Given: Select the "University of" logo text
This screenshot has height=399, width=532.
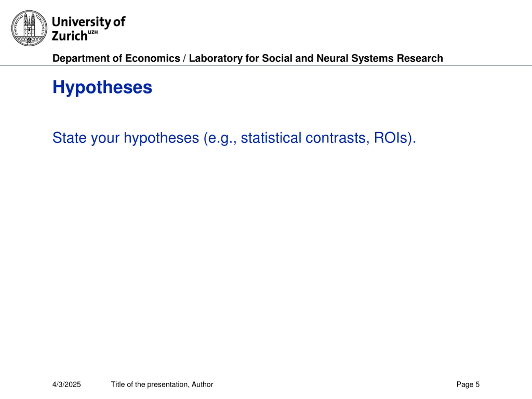Looking at the screenshot, I should pos(89,22).
